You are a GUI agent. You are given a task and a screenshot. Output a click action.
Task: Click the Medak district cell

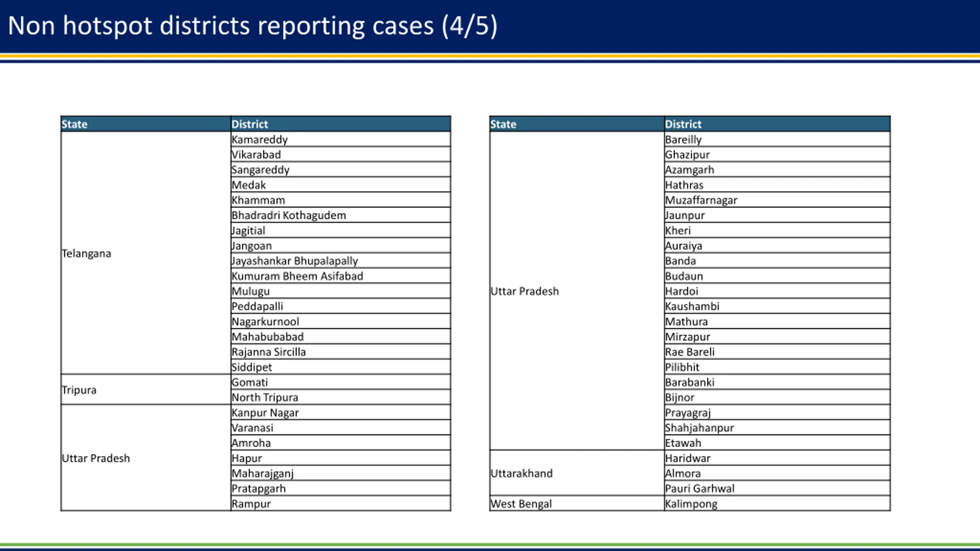coord(341,185)
